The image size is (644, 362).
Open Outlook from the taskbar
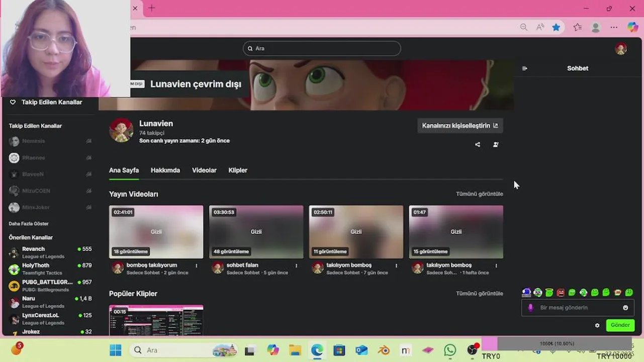coord(361,350)
